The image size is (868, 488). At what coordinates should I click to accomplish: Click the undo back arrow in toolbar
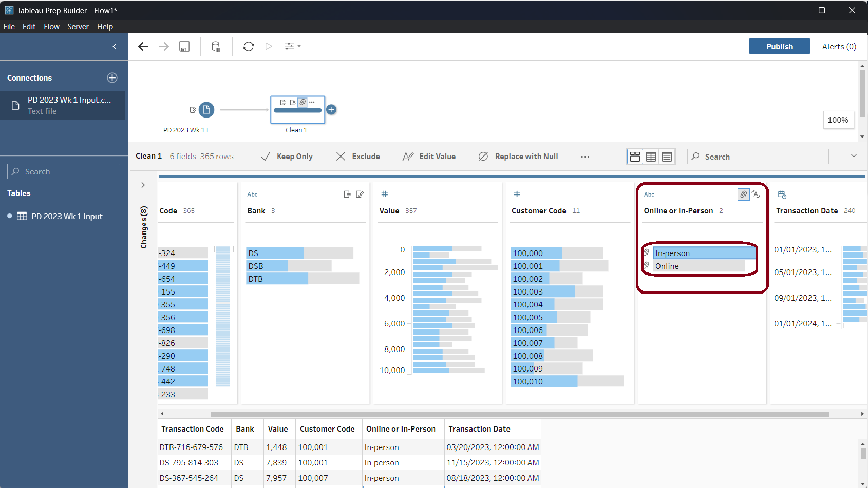143,47
